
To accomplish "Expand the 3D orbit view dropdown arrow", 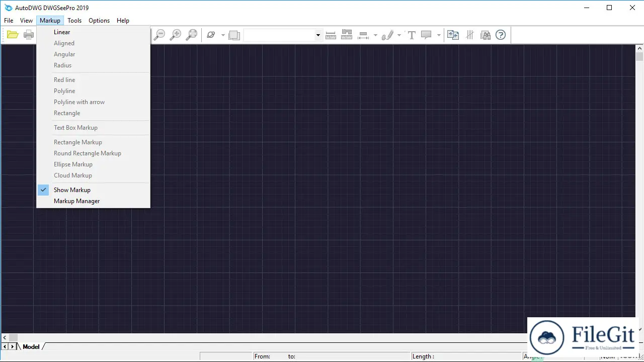I will coord(223,35).
